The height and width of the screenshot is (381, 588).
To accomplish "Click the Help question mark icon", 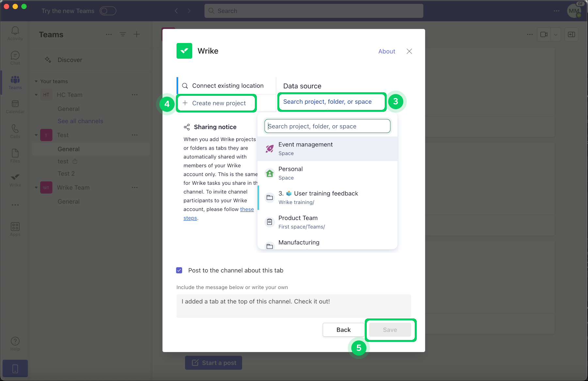I will pos(15,344).
